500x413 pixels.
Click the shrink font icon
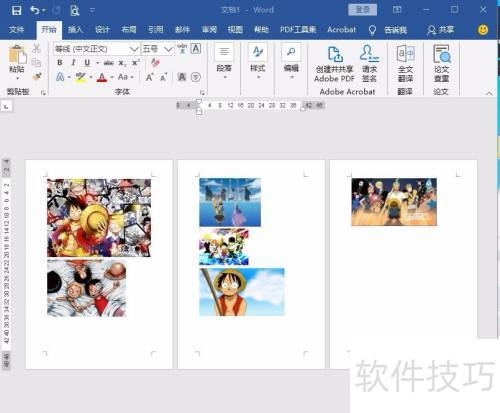click(163, 77)
